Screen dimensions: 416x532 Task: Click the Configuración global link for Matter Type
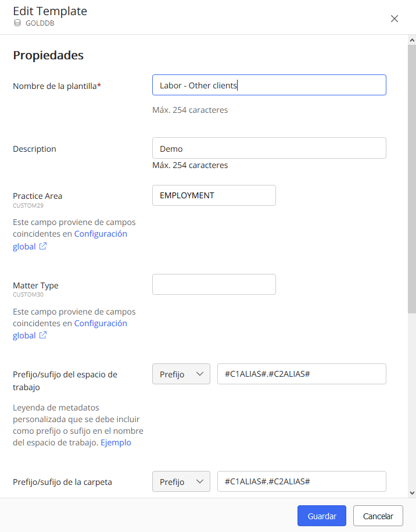click(x=100, y=323)
